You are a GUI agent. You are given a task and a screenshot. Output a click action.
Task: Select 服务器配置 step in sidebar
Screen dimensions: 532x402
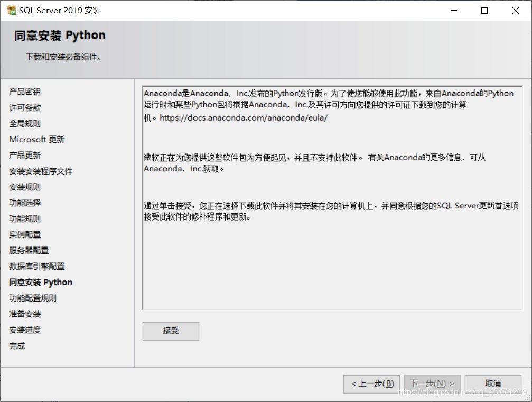tap(29, 250)
